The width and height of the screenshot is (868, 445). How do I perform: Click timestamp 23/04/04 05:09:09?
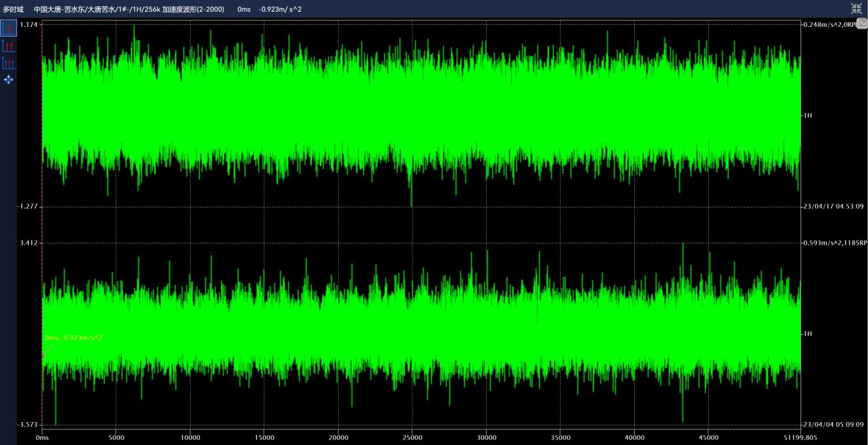833,425
